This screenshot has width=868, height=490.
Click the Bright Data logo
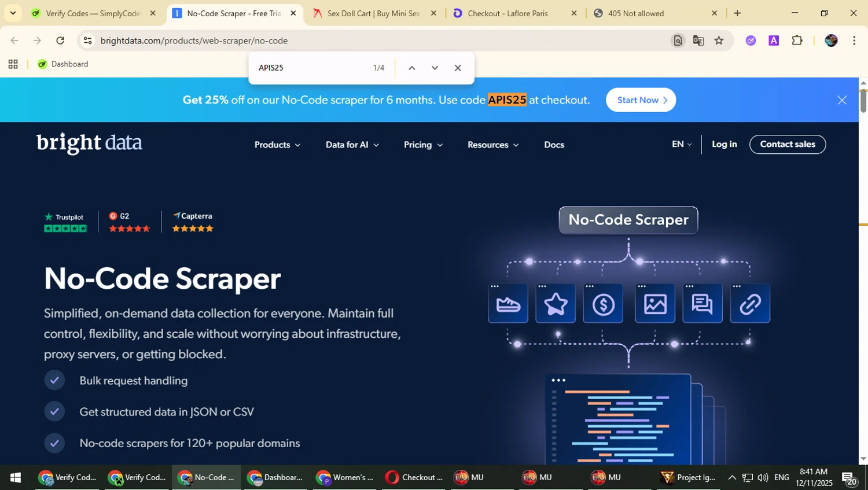click(89, 143)
